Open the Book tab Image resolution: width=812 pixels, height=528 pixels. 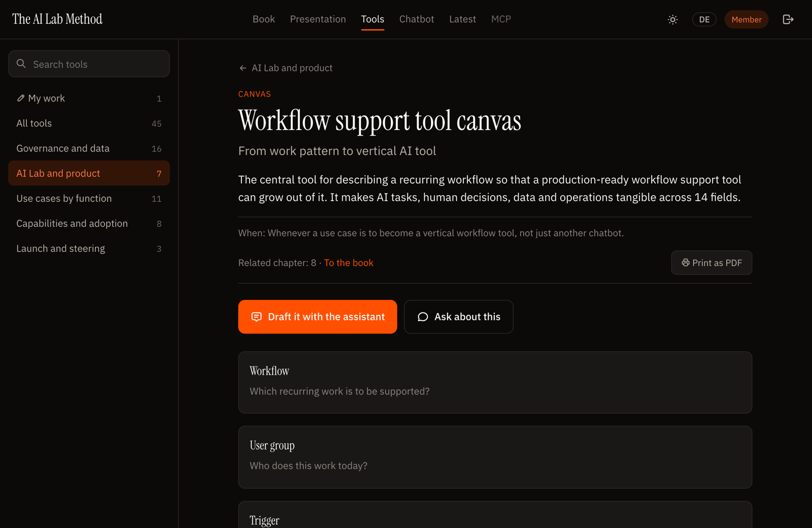(x=264, y=19)
